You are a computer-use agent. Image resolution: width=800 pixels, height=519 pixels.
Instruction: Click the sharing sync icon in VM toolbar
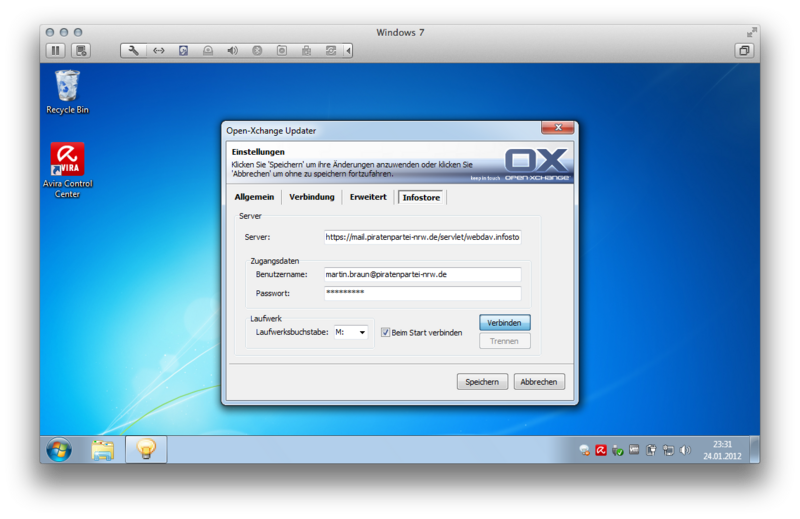tap(331, 51)
